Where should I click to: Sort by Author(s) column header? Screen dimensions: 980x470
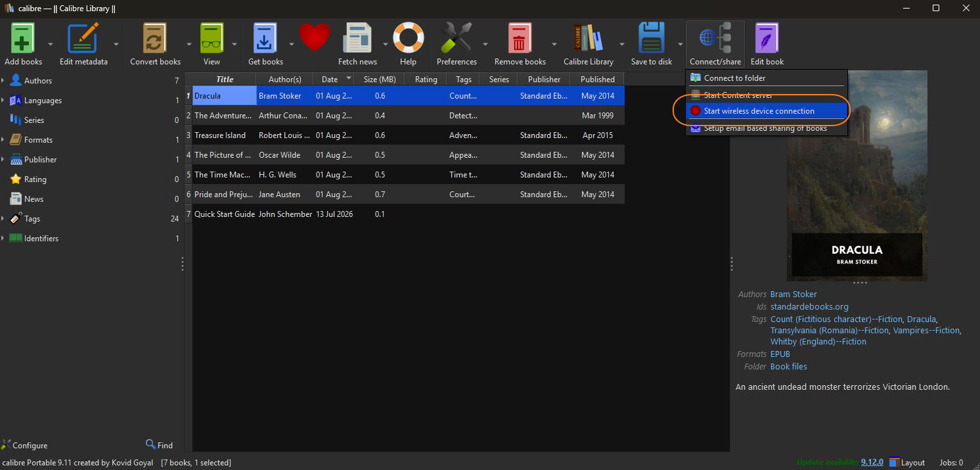coord(285,79)
